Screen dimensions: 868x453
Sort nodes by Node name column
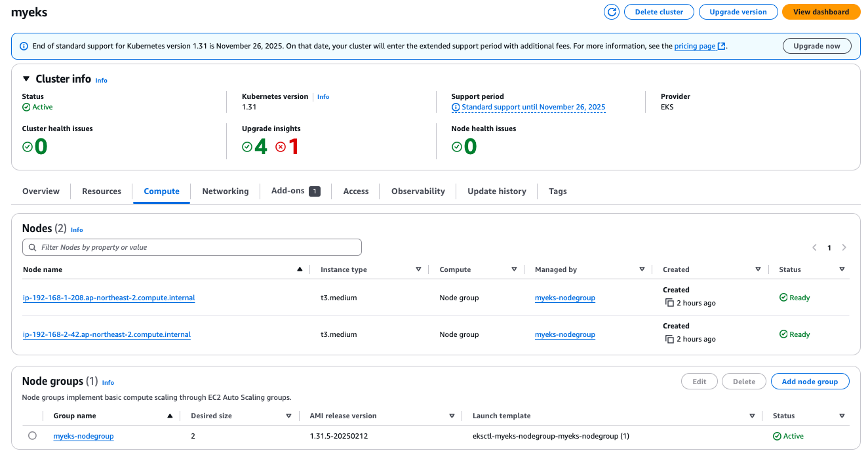300,269
